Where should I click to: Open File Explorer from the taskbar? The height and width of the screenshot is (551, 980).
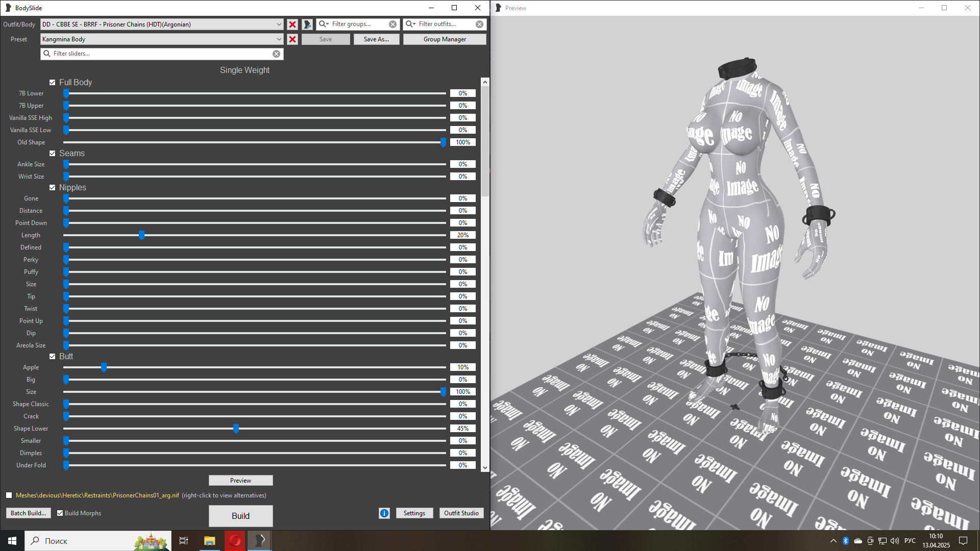point(209,541)
